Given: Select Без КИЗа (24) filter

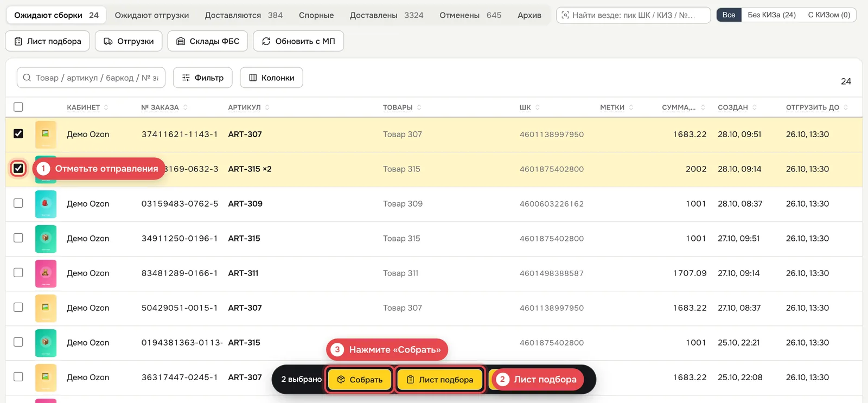Looking at the screenshot, I should coord(771,15).
